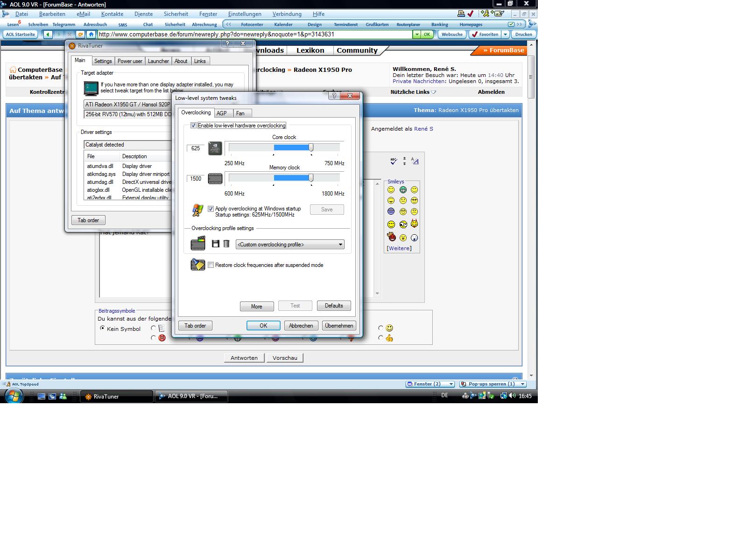Open the Custom overclocking profile dropdown
Screen dimensions: 747x560
coord(290,245)
